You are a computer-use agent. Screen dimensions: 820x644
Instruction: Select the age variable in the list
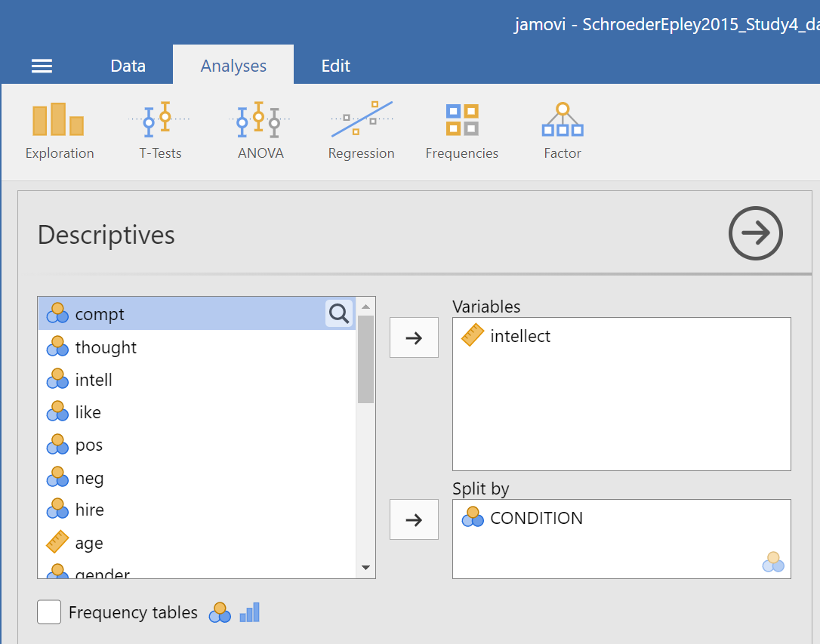tap(88, 543)
